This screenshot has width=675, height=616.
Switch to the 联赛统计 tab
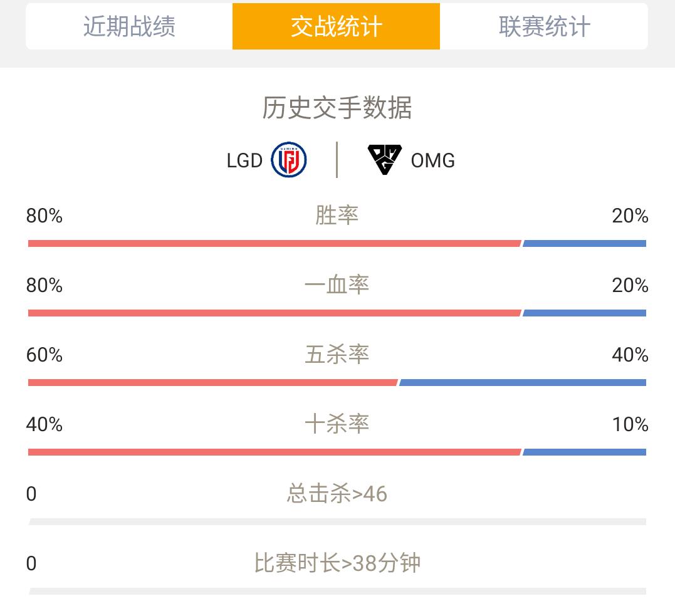click(544, 26)
